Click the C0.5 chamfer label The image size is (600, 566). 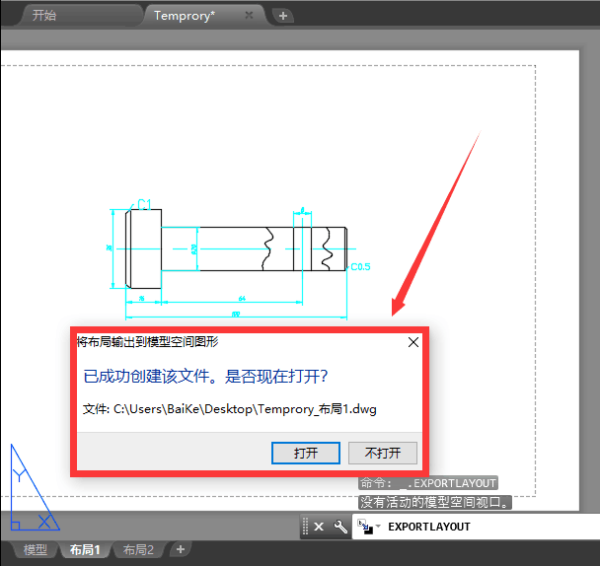(x=360, y=267)
